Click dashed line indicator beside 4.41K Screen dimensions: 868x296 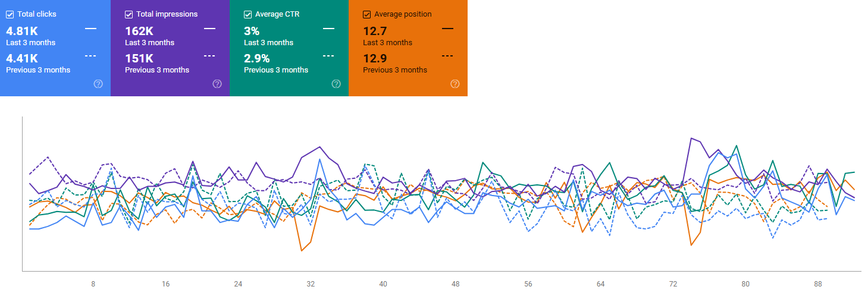90,56
